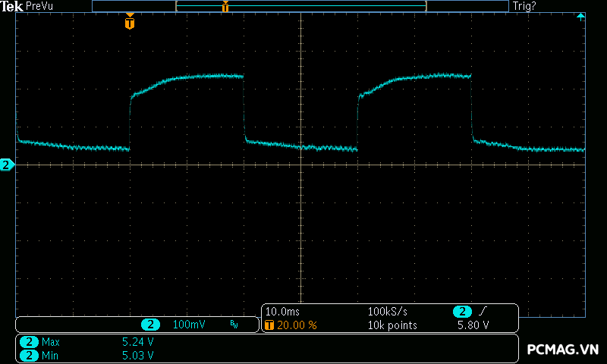The image size is (607, 364).
Task: Click the 5.24 V Max measurement value
Action: click(x=137, y=342)
